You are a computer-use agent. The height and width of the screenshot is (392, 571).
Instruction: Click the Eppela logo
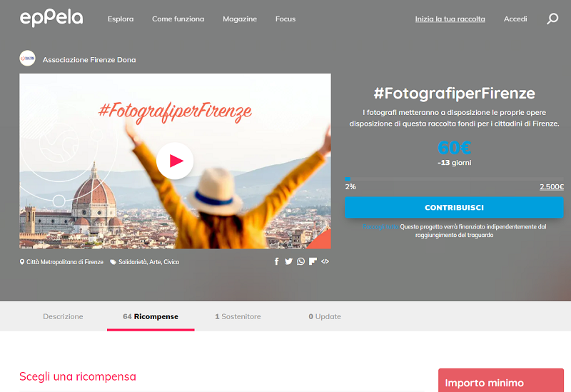click(x=51, y=18)
